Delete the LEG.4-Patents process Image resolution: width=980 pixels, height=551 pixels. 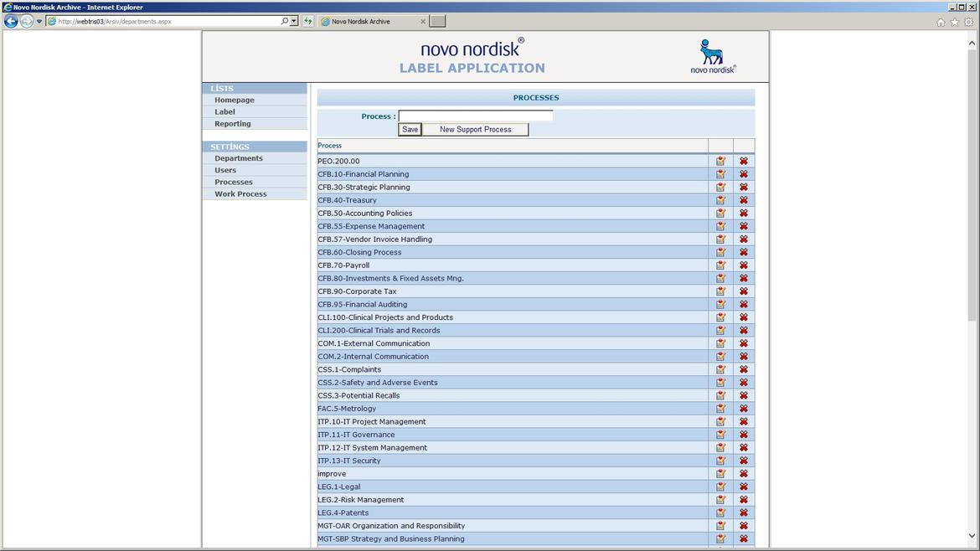tap(744, 512)
